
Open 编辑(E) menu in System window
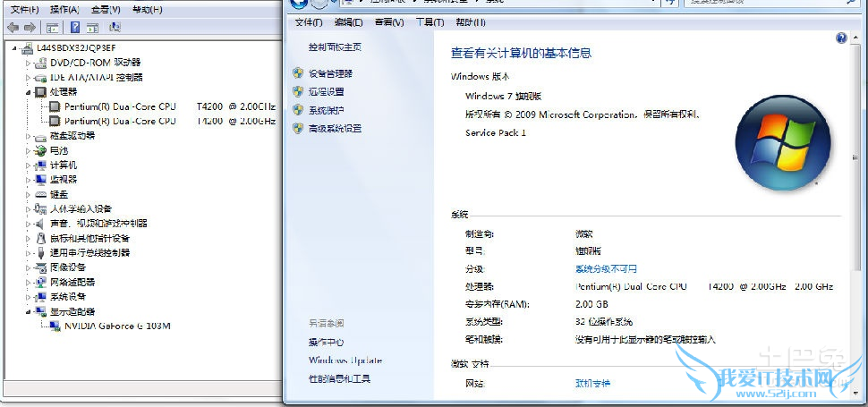(348, 22)
